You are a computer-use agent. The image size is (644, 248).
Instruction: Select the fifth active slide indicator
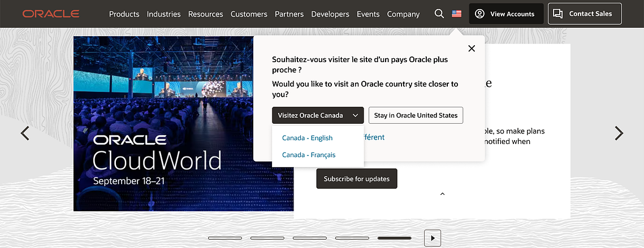(x=394, y=238)
